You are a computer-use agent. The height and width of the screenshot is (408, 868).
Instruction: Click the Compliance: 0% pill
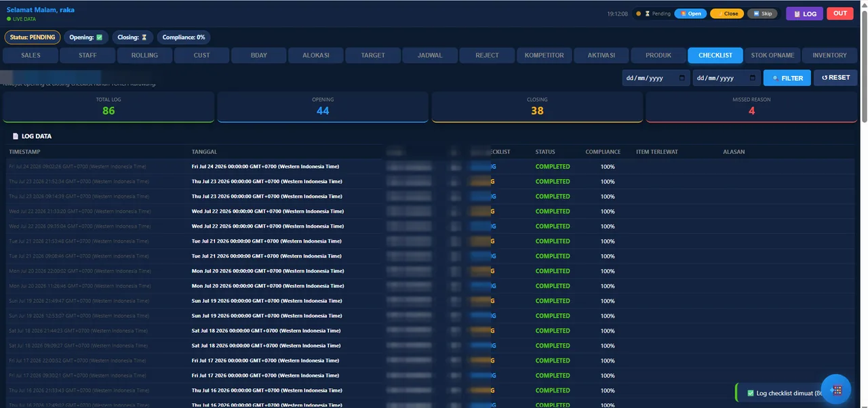184,37
